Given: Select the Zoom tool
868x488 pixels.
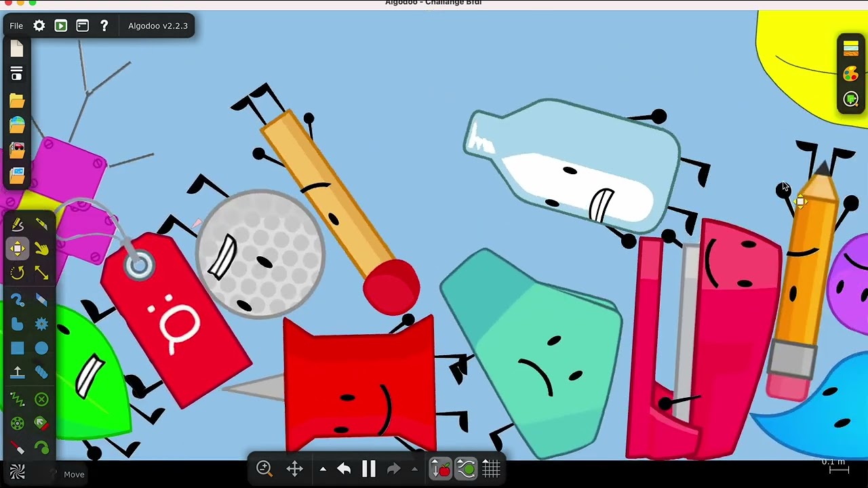Looking at the screenshot, I should click(264, 468).
